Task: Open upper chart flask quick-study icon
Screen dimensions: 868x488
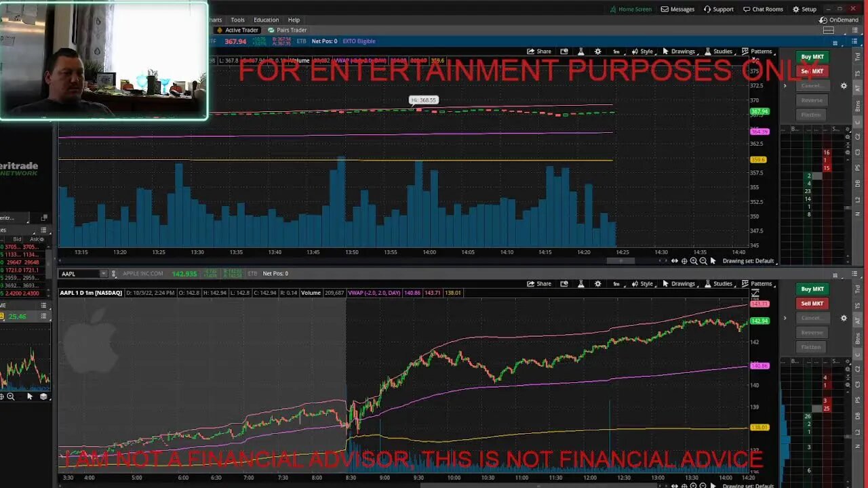Action: (580, 52)
